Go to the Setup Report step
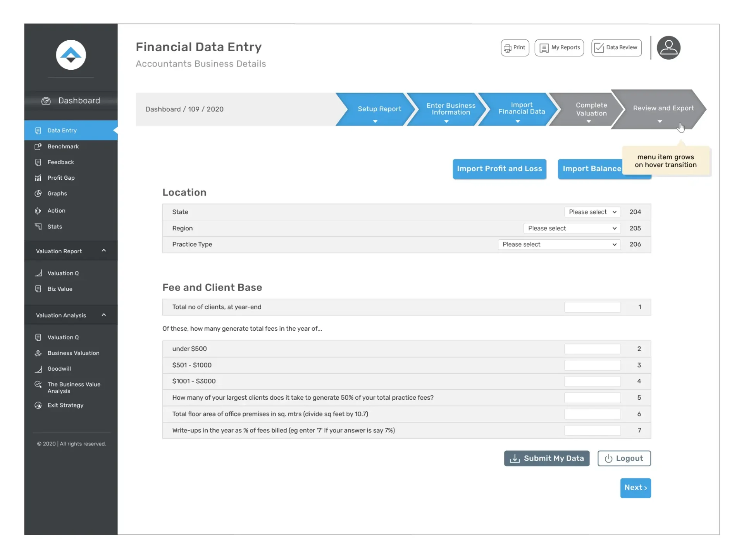The width and height of the screenshot is (744, 560). tap(379, 109)
